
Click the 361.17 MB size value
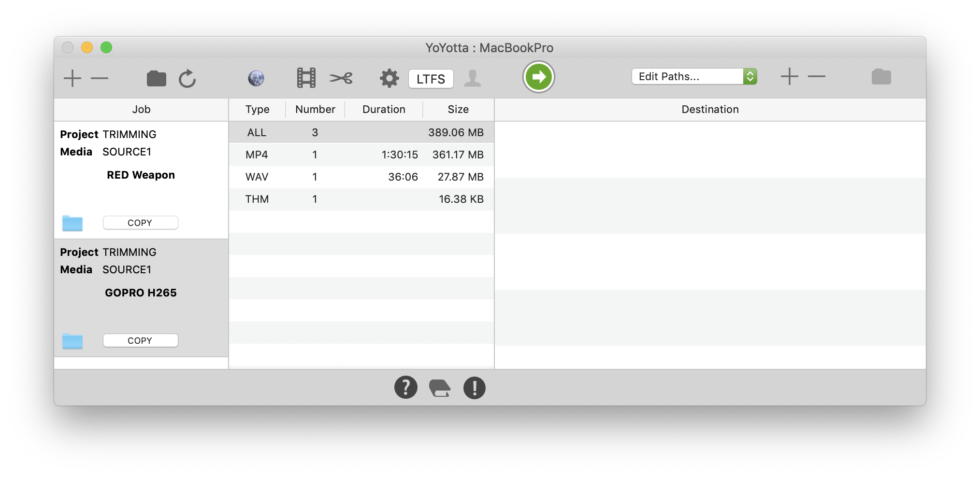(458, 154)
